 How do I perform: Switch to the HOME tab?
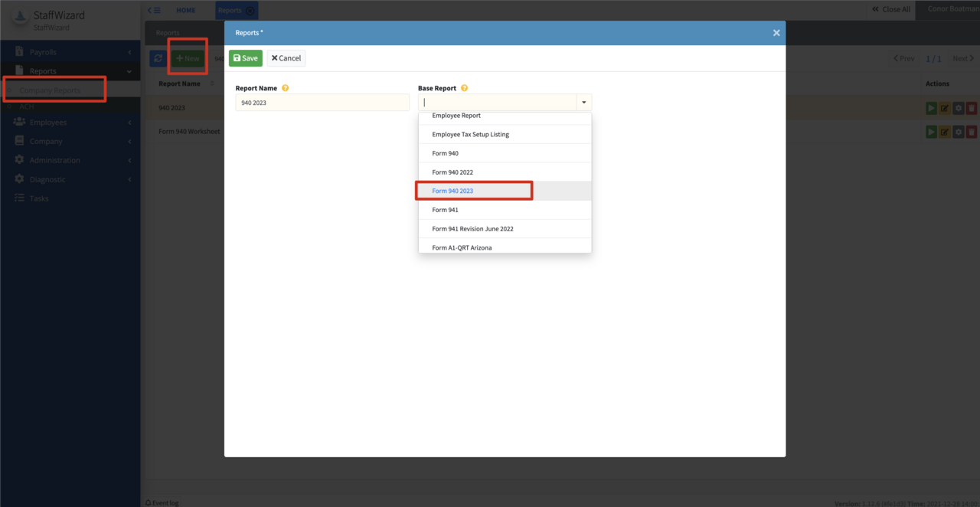pyautogui.click(x=186, y=11)
